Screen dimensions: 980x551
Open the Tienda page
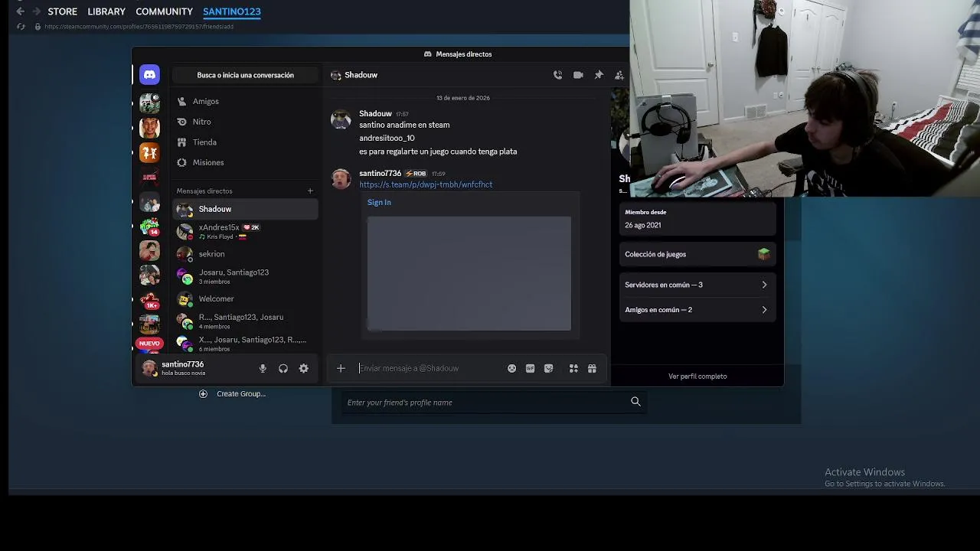pos(245,142)
